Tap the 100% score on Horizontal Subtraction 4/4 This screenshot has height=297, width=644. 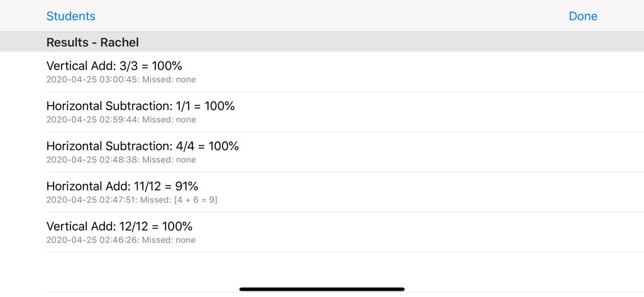[224, 146]
